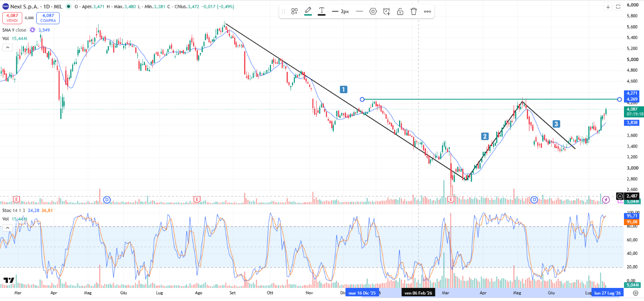The height and width of the screenshot is (301, 644).
Task: Open drawing settings hexagon icon
Action: pyautogui.click(x=373, y=11)
